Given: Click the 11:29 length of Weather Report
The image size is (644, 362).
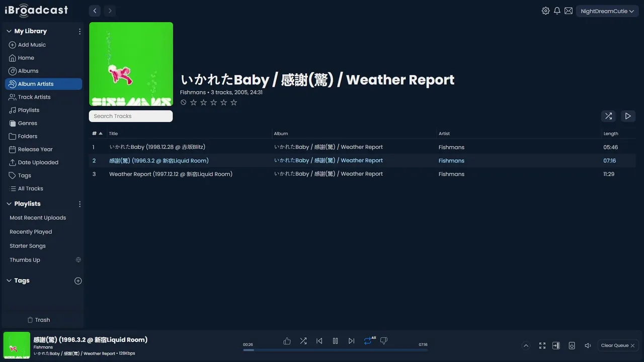Looking at the screenshot, I should (x=609, y=174).
